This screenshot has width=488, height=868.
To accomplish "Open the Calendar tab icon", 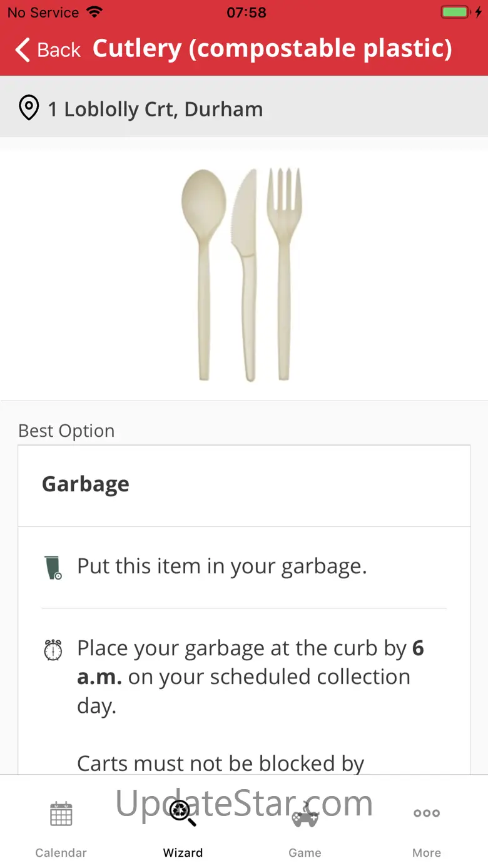I will tap(61, 814).
